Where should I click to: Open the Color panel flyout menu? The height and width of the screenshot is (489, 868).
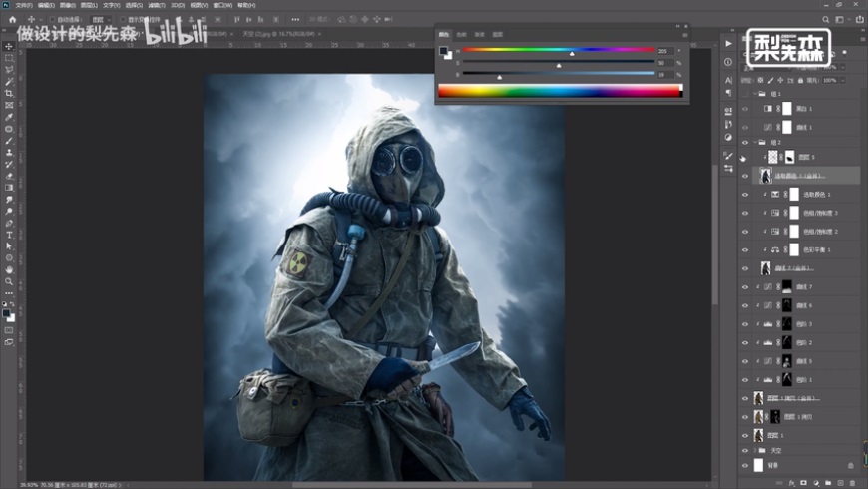pyautogui.click(x=685, y=35)
